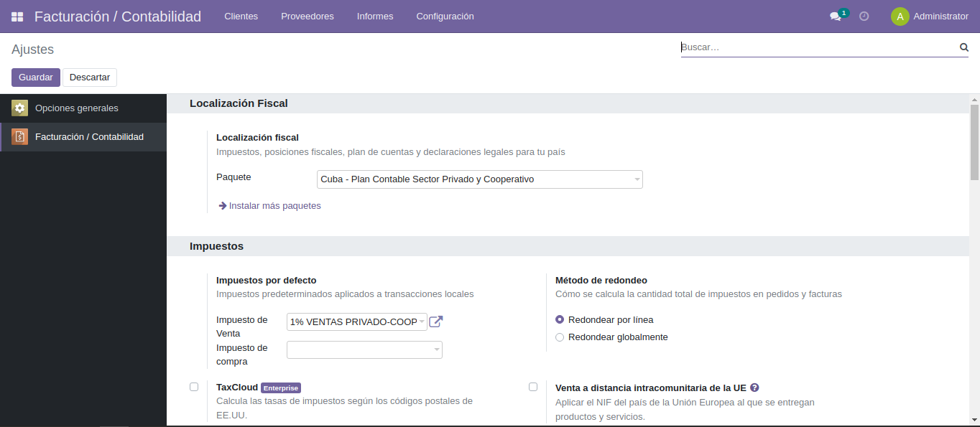The width and height of the screenshot is (980, 427).
Task: Enable the TaxCloud feature checkbox
Action: (194, 386)
